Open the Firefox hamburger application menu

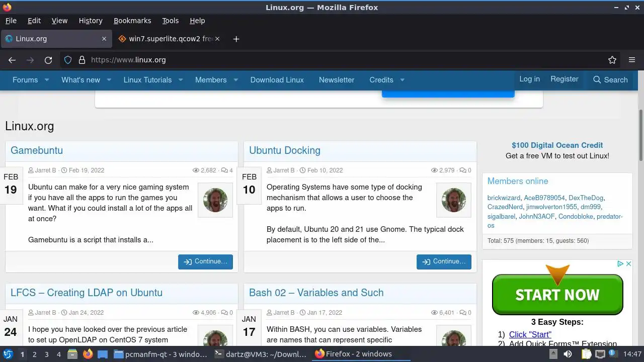pyautogui.click(x=632, y=60)
